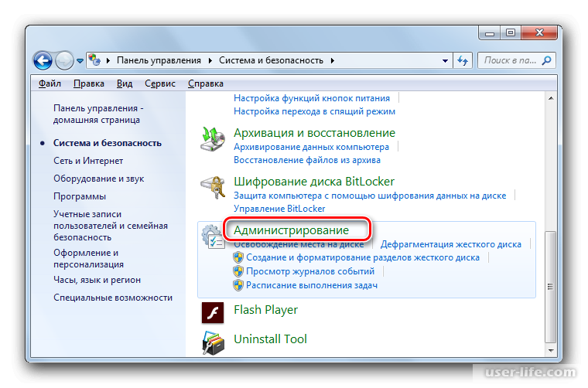Open Часы, язык и регион category
588x388 pixels.
pos(97,280)
